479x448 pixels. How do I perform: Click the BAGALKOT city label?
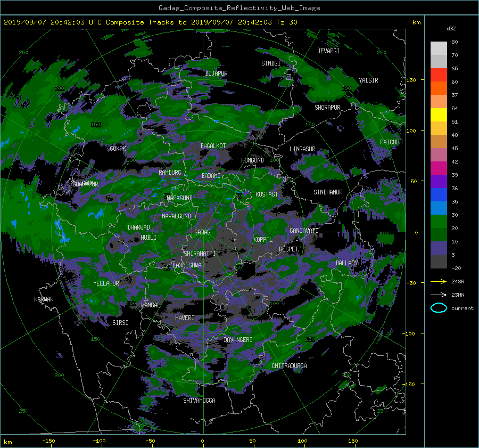[x=213, y=146]
